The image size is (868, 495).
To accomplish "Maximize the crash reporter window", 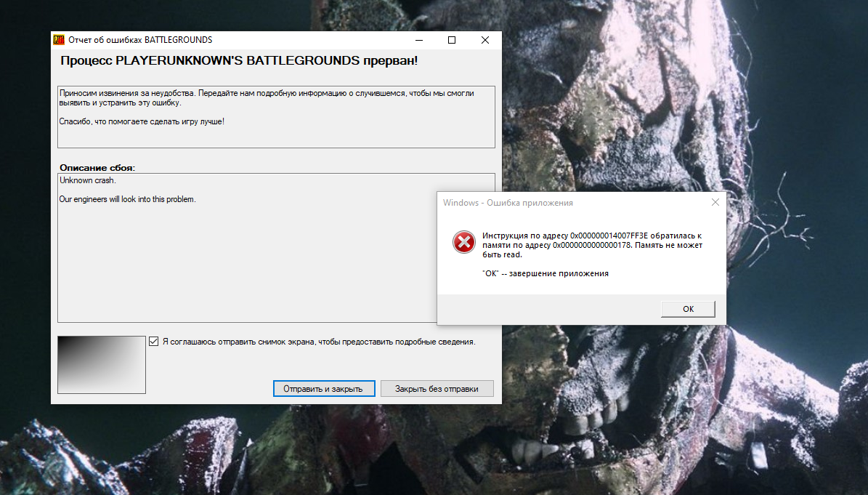I will tap(452, 40).
